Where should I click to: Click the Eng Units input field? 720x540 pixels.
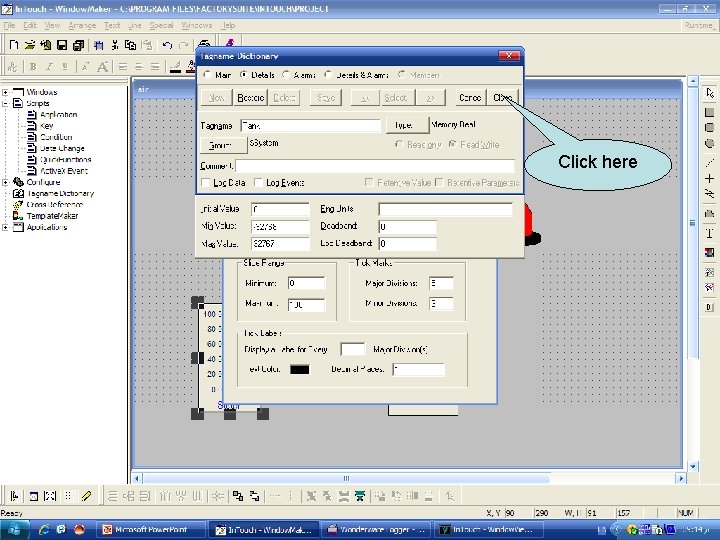[x=445, y=209]
